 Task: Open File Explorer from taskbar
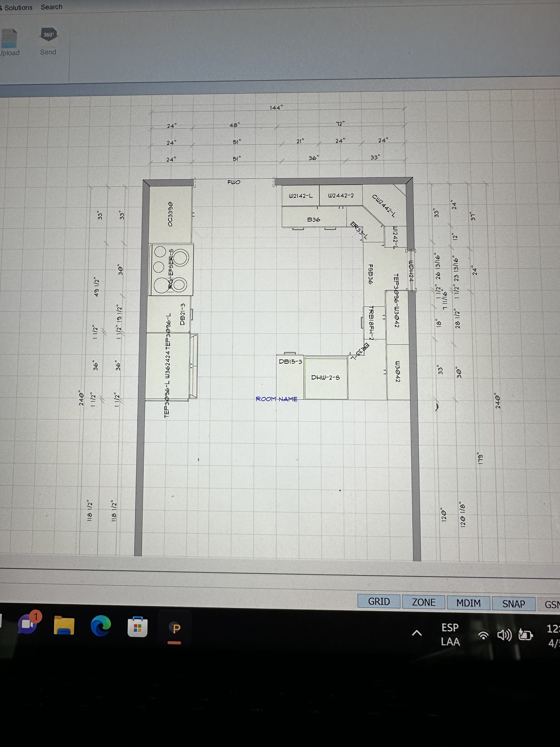64,625
